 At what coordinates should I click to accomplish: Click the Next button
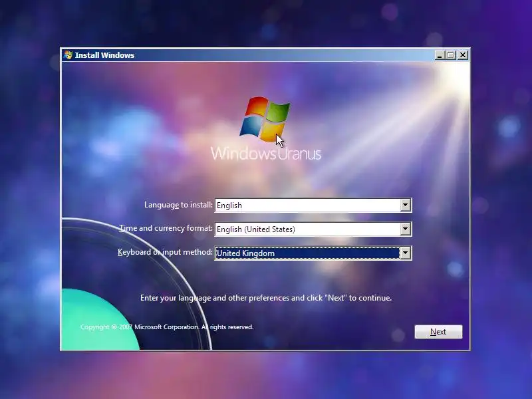(438, 332)
